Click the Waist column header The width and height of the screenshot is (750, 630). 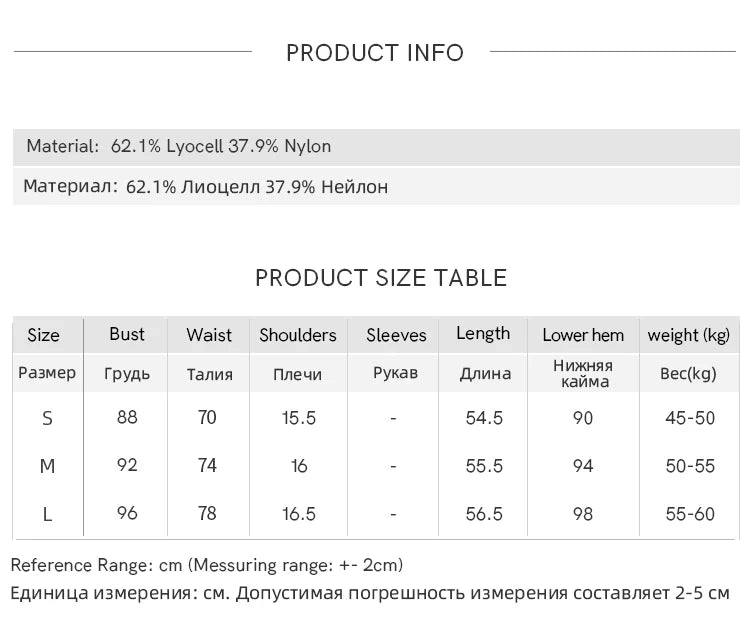pyautogui.click(x=209, y=335)
